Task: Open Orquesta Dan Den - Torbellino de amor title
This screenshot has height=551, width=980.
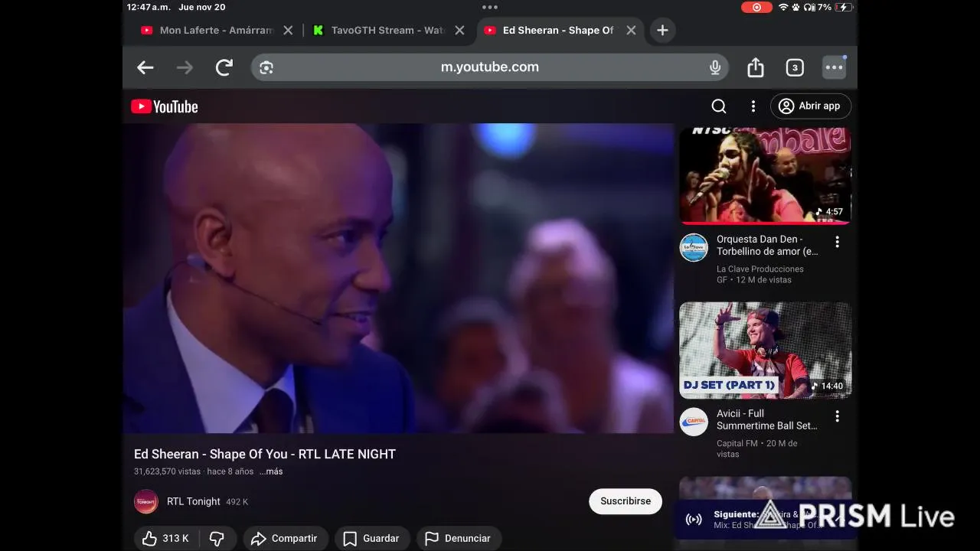Action: point(767,245)
